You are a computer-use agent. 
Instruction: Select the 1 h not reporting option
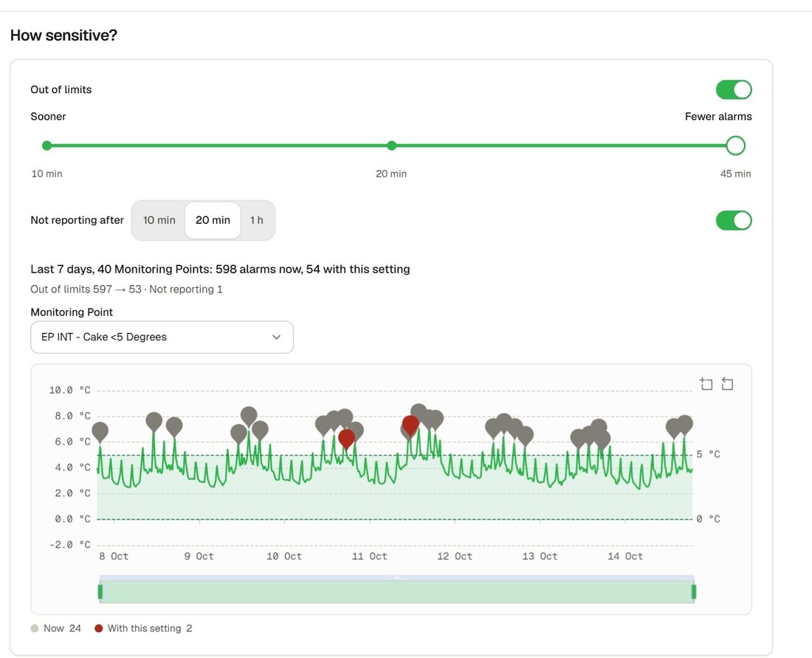(256, 220)
